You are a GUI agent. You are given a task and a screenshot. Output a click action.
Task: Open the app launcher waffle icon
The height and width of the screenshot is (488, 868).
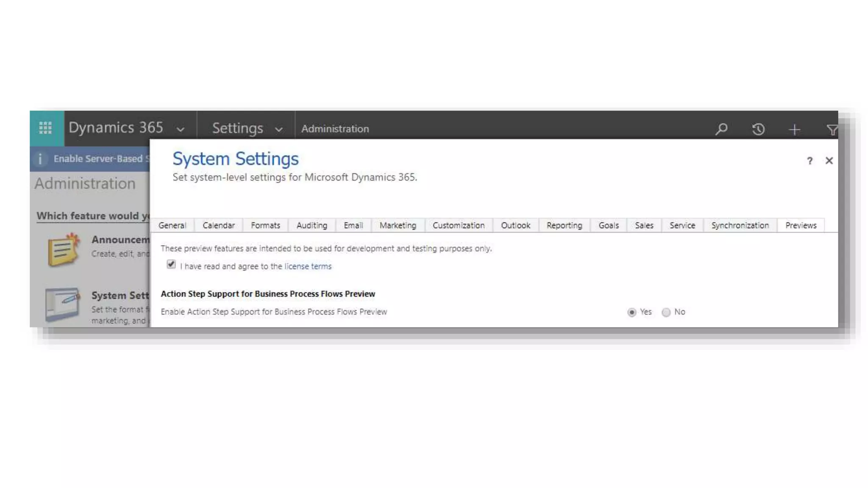tap(45, 128)
